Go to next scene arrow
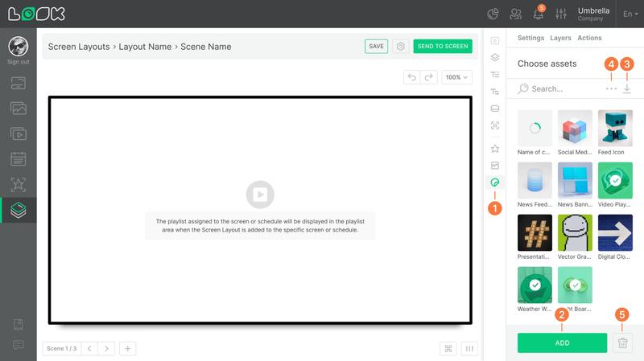Screen dimensions: 644x361 coord(106,349)
